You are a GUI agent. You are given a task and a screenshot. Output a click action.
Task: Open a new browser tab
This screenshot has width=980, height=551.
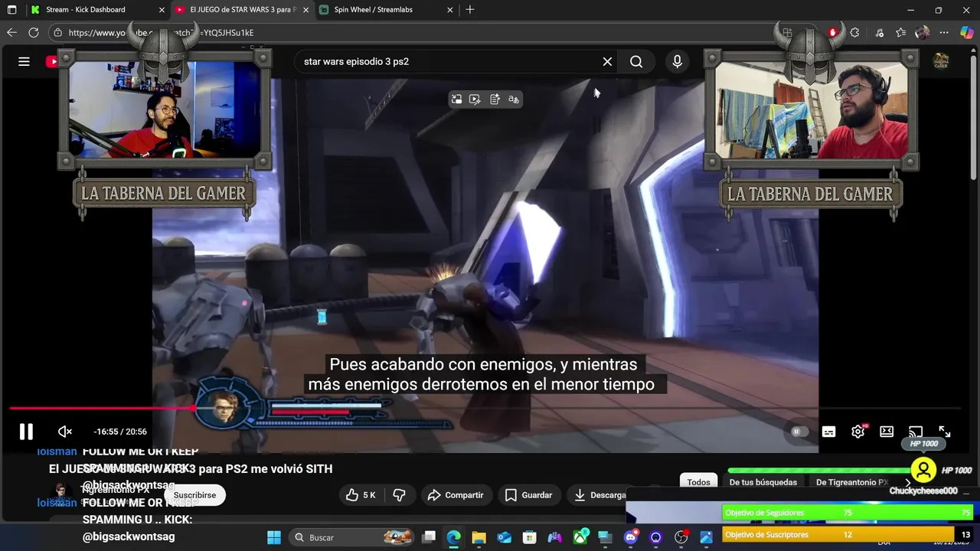pos(470,10)
